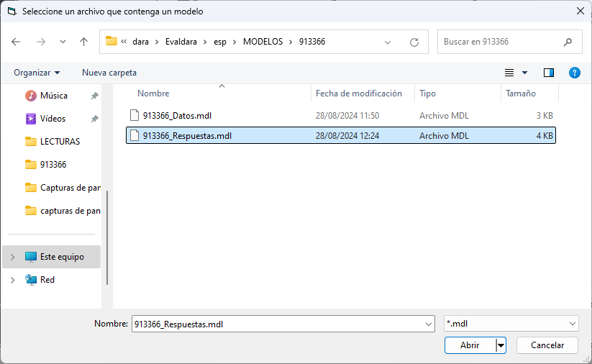This screenshot has height=364, width=592.
Task: Click the Cancelar button
Action: pyautogui.click(x=547, y=345)
